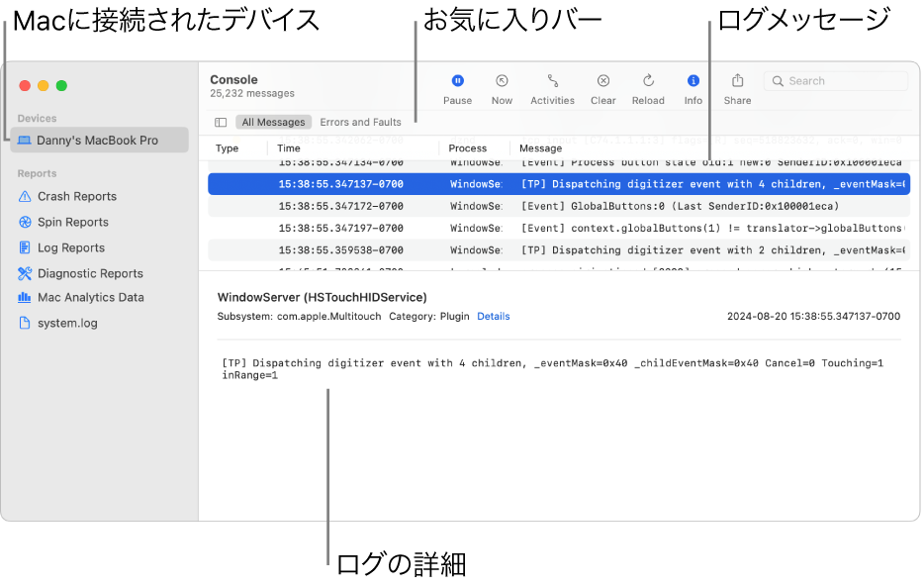Select the All Messages filter

[273, 122]
